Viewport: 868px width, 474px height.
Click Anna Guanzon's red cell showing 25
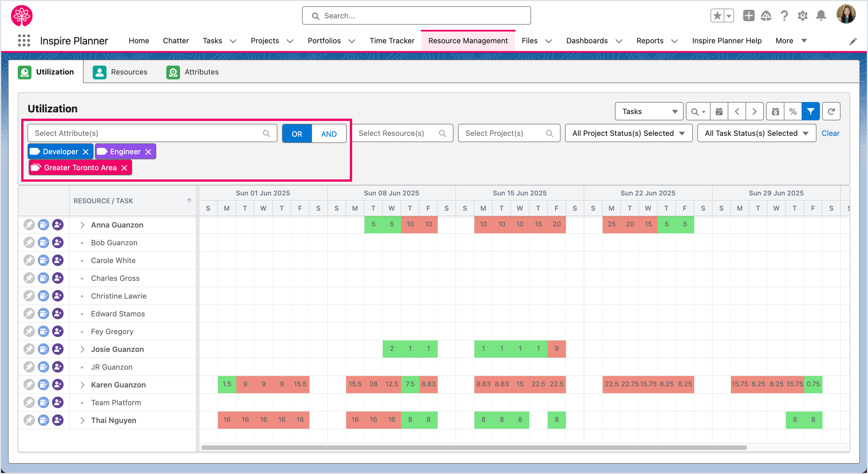point(611,224)
